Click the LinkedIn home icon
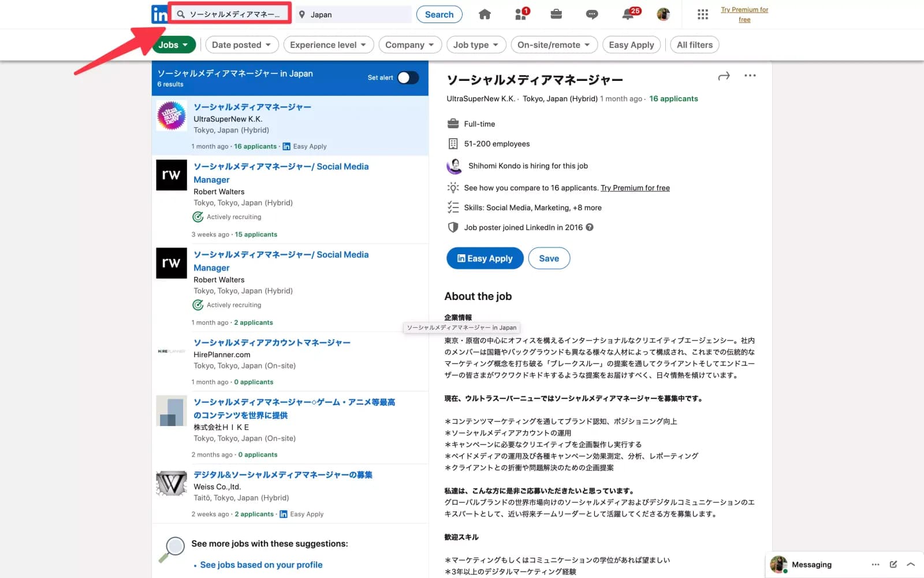 point(485,14)
